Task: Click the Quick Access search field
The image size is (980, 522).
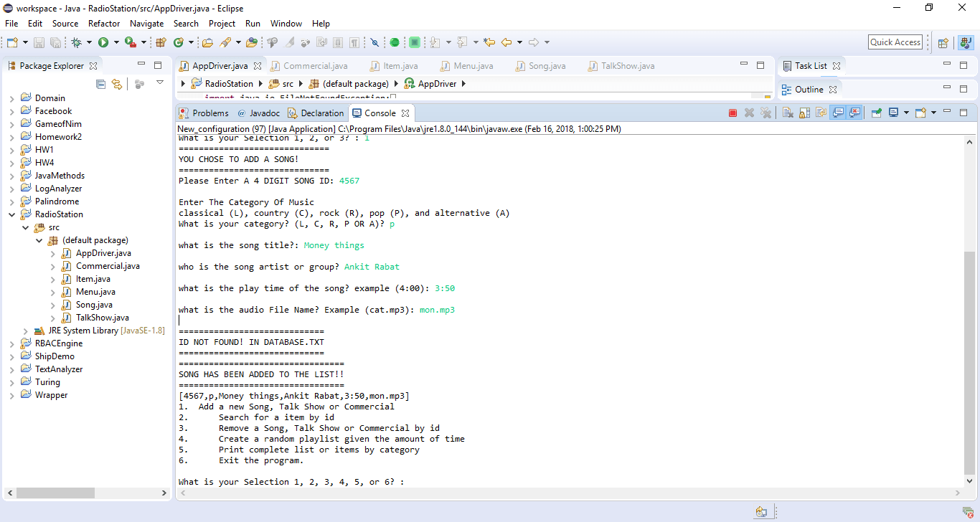Action: (x=895, y=42)
